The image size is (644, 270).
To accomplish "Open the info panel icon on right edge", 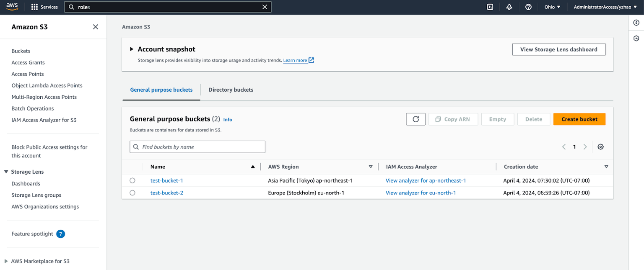I will coord(636,23).
